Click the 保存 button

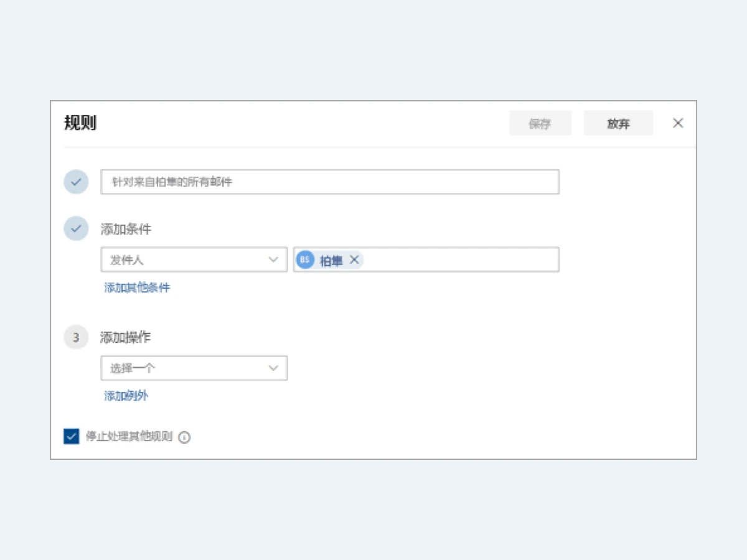coord(540,123)
